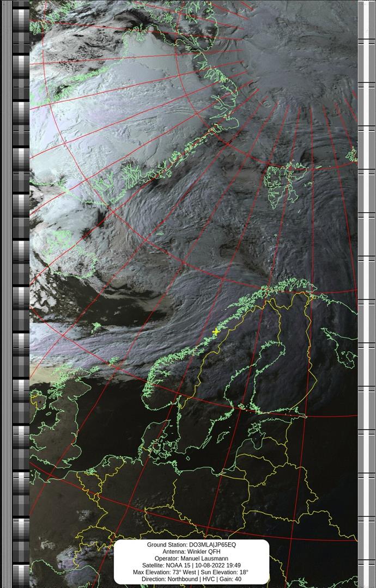Select the "Ground Station: DO3MLA|JP65EQ" line
This screenshot has width=376, height=588.
click(191, 544)
